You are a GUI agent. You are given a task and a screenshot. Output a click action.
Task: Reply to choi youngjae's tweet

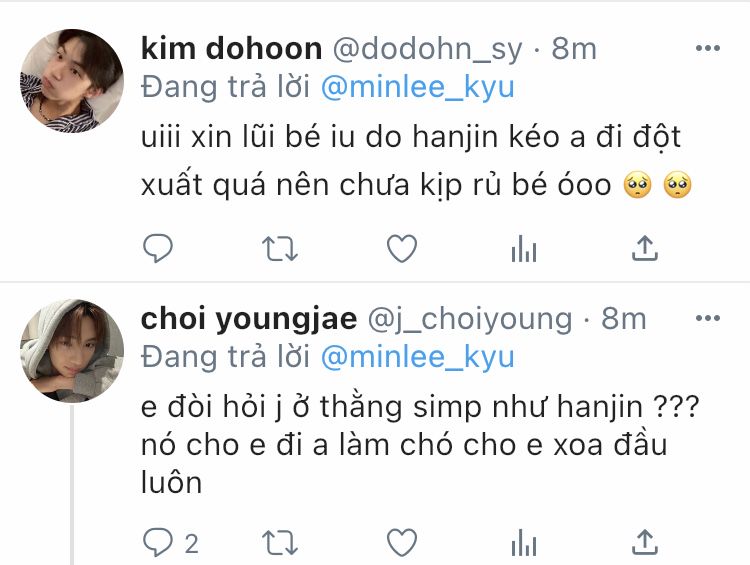point(158,543)
